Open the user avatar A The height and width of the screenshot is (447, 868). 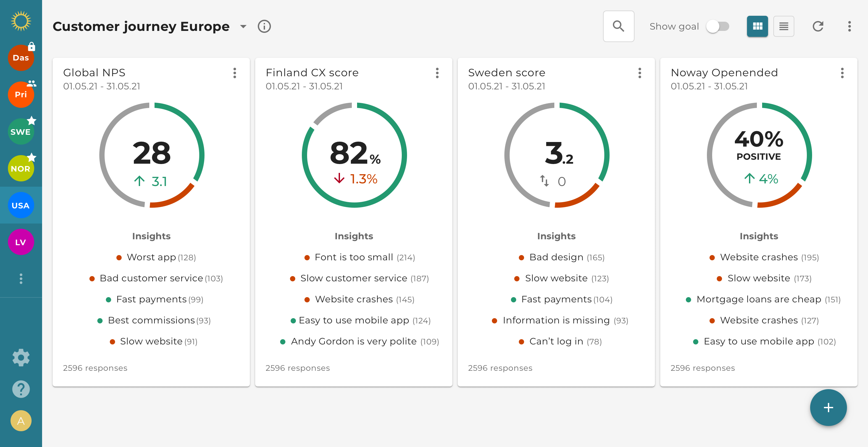coord(21,421)
